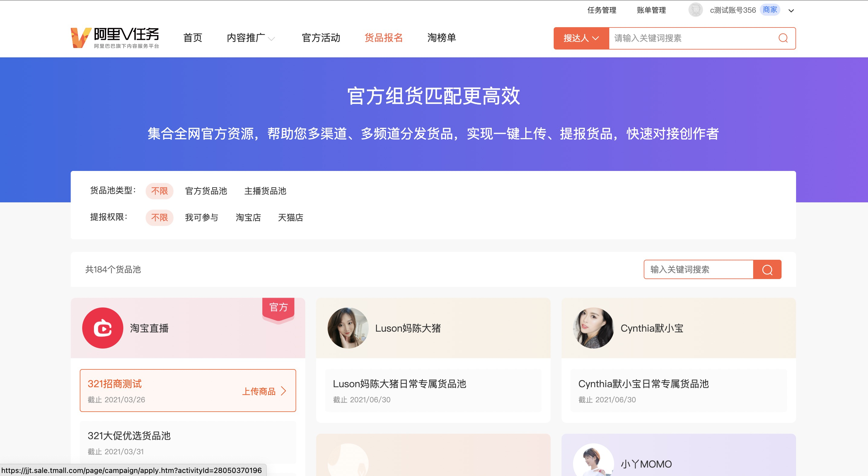Filter by 我可参与
868x476 pixels.
pyautogui.click(x=202, y=217)
